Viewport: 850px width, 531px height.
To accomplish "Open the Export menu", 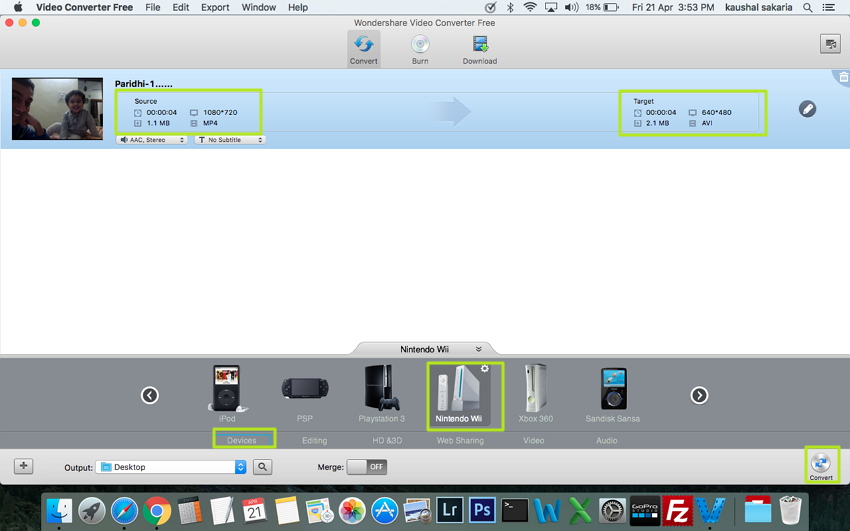I will coord(215,8).
